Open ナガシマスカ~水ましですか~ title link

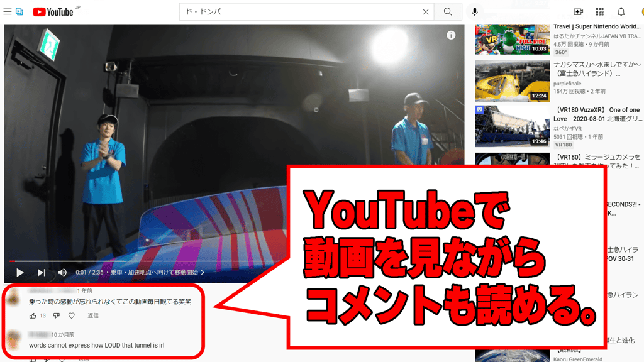pyautogui.click(x=597, y=69)
